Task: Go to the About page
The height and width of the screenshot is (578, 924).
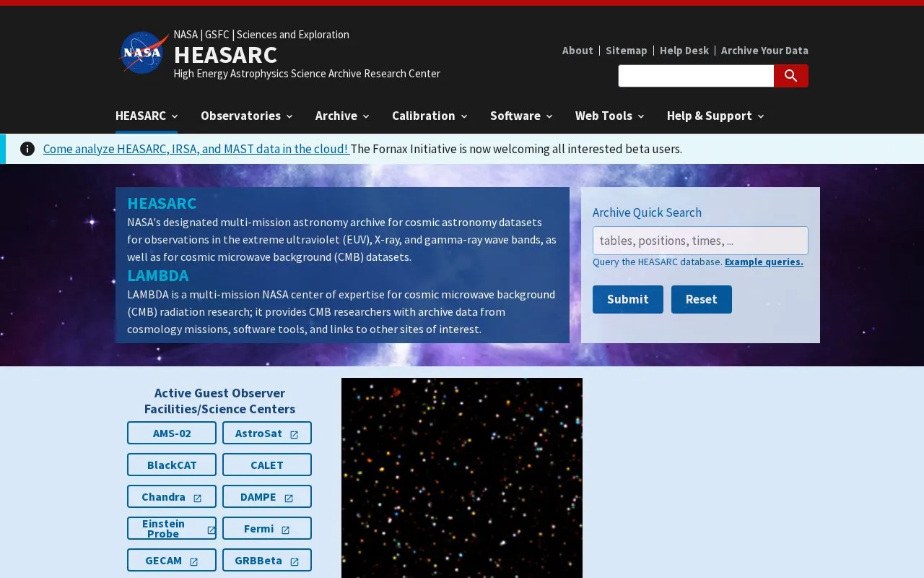Action: (x=577, y=51)
